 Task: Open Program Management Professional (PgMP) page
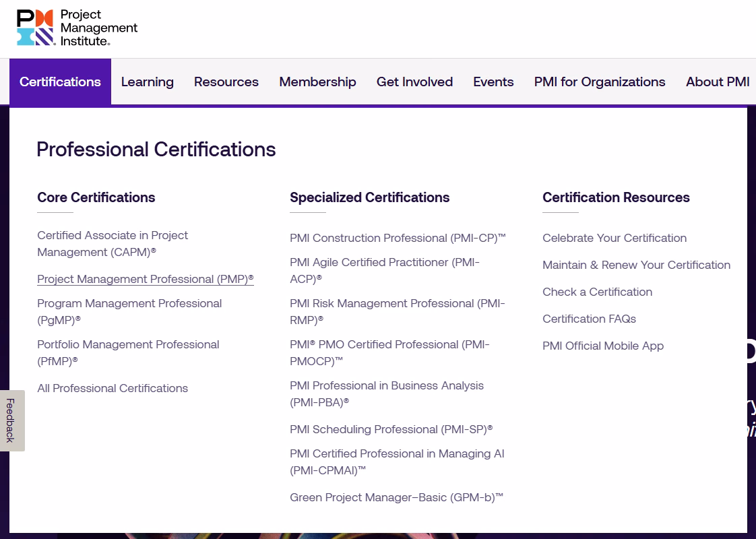tap(129, 311)
